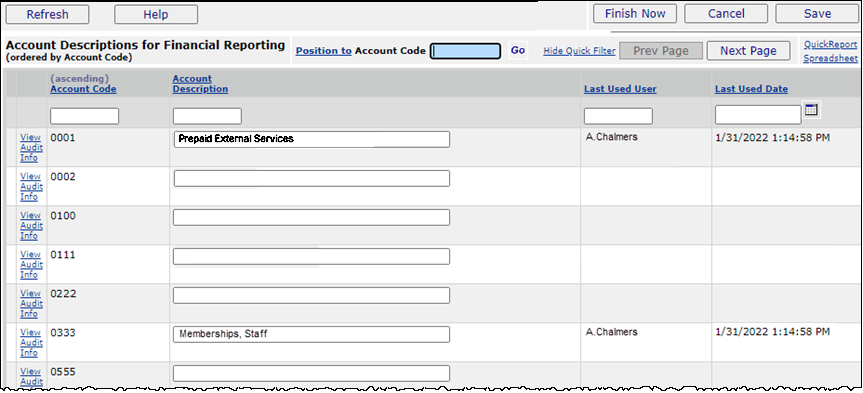The height and width of the screenshot is (393, 863).
Task: Open the QuickReport link
Action: coord(831,45)
